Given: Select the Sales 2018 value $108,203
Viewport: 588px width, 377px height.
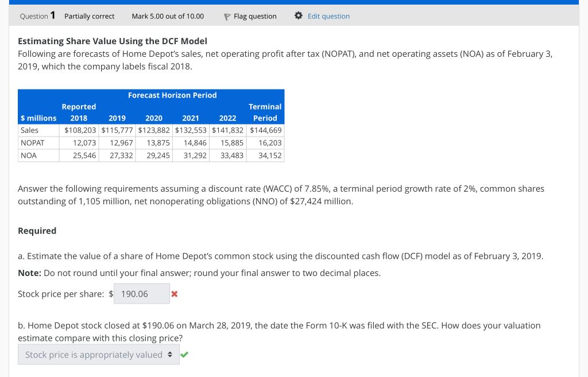Looking at the screenshot, I should click(80, 130).
